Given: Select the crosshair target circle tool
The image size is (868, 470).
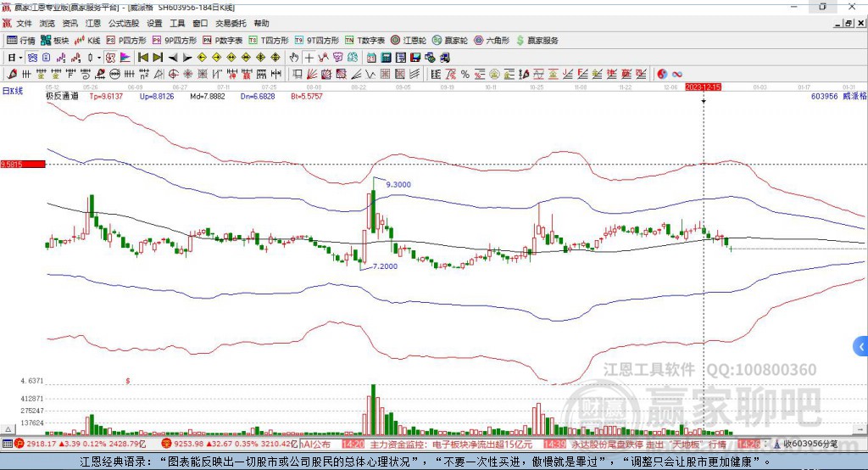Looking at the screenshot, I should click(173, 75).
